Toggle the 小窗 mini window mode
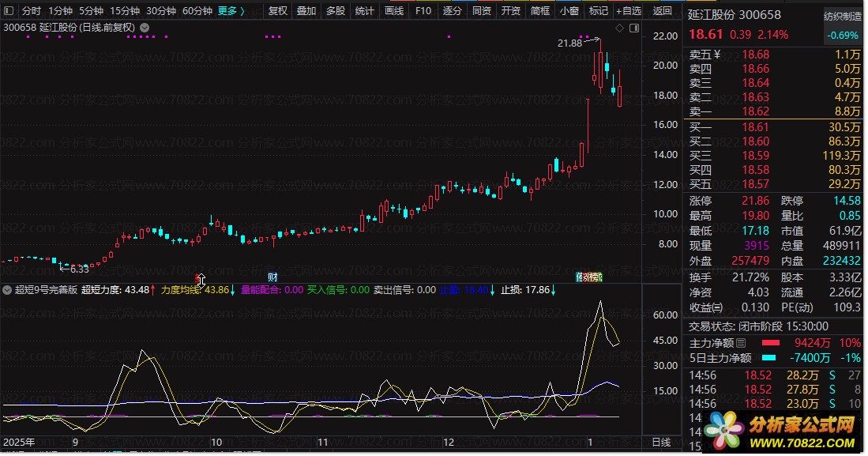This screenshot has height=456, width=868. point(569,11)
